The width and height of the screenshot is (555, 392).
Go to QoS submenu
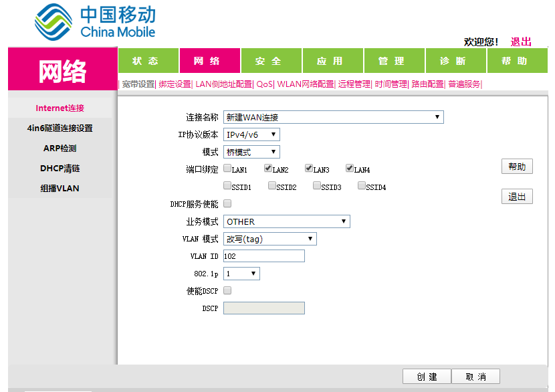(264, 84)
